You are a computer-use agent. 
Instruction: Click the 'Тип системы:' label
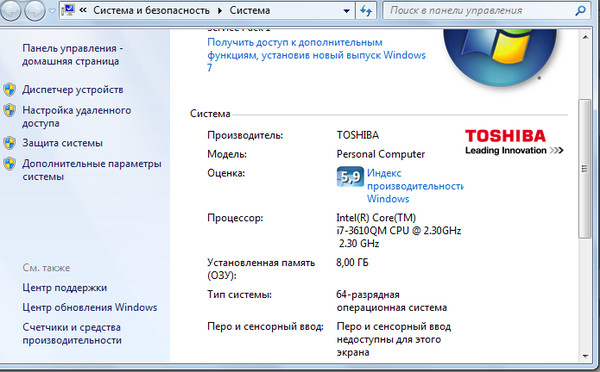click(x=240, y=295)
